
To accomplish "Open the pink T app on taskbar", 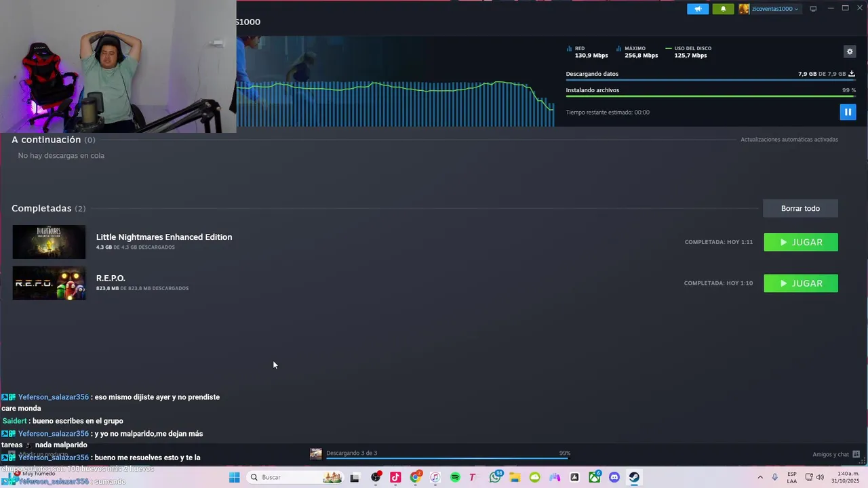I will coord(472,477).
